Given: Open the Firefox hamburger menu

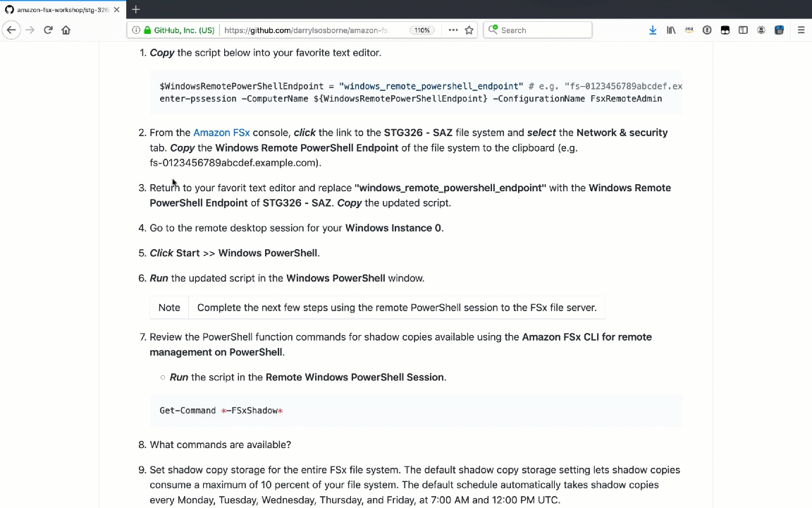Looking at the screenshot, I should pyautogui.click(x=801, y=30).
